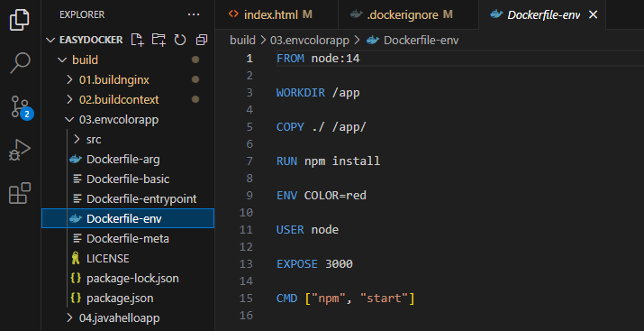Collapse all folders in Explorer
Image resolution: width=644 pixels, height=331 pixels.
click(x=202, y=40)
